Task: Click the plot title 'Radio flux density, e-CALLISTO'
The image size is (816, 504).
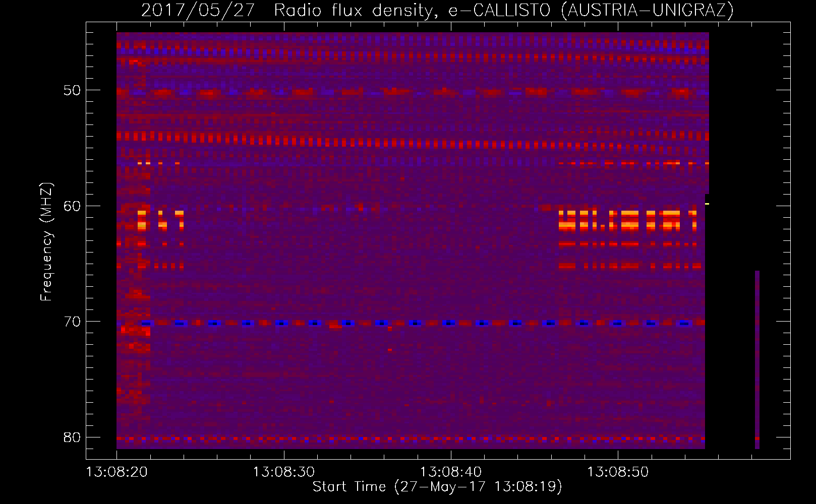Action: coord(413,10)
